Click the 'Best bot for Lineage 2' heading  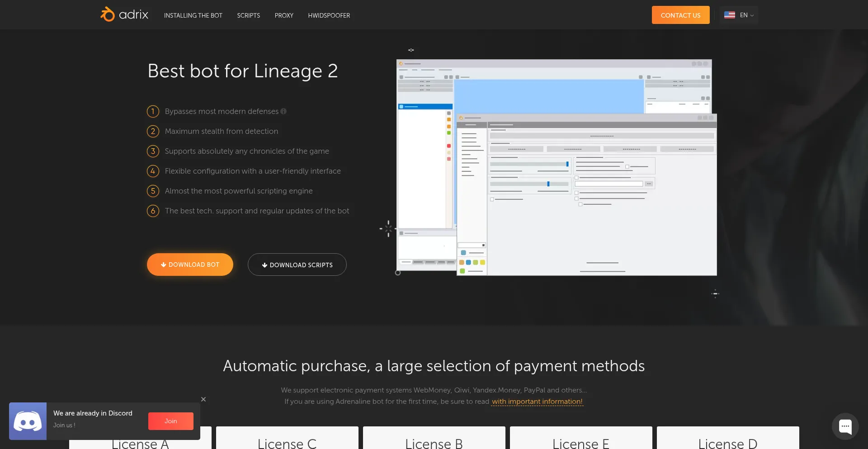(243, 71)
